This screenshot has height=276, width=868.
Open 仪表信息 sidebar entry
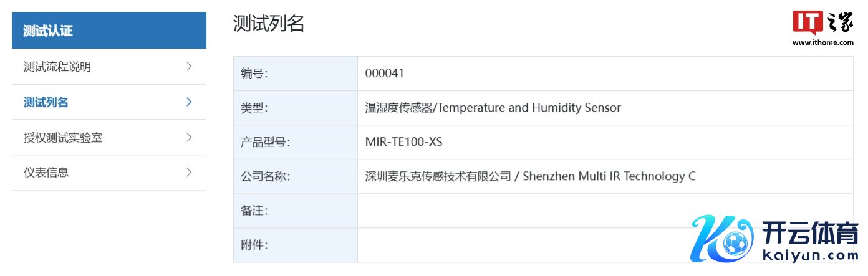pos(46,173)
